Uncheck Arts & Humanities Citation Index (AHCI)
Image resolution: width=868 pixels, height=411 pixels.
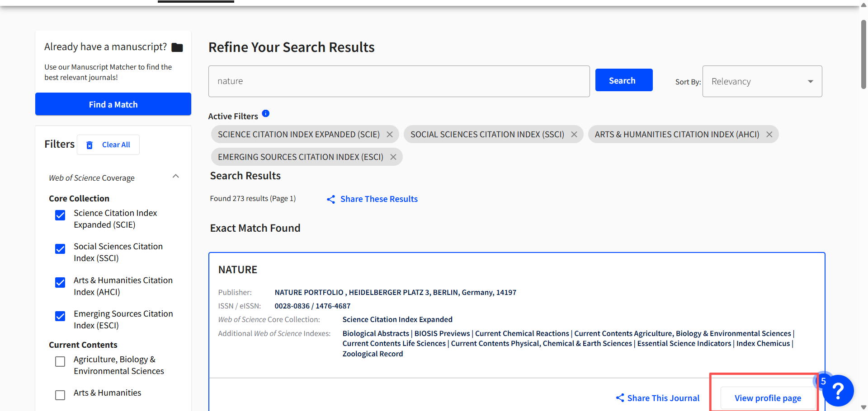[60, 283]
